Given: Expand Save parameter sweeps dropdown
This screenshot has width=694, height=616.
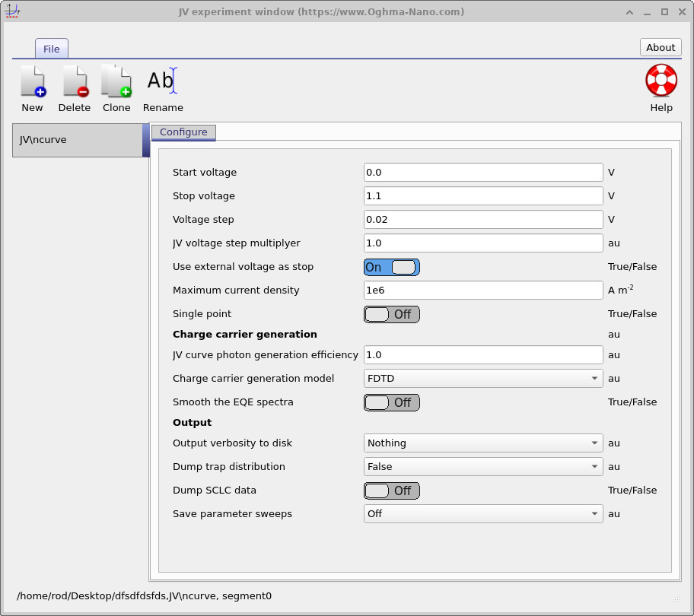Looking at the screenshot, I should (x=483, y=514).
